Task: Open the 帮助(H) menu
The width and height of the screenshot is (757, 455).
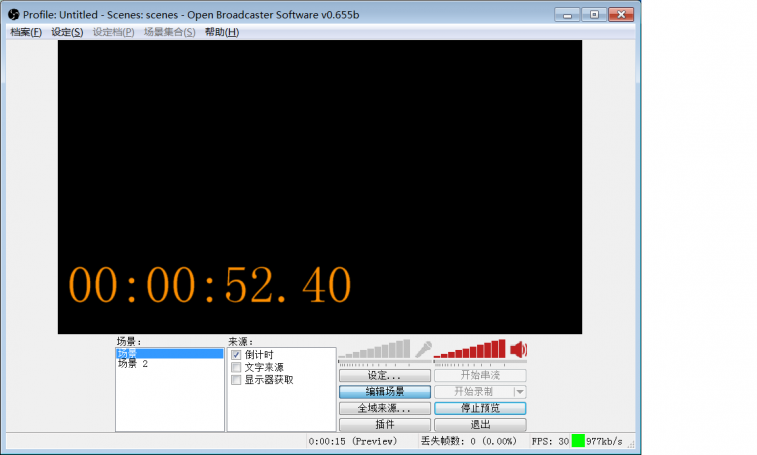Action: click(x=221, y=32)
